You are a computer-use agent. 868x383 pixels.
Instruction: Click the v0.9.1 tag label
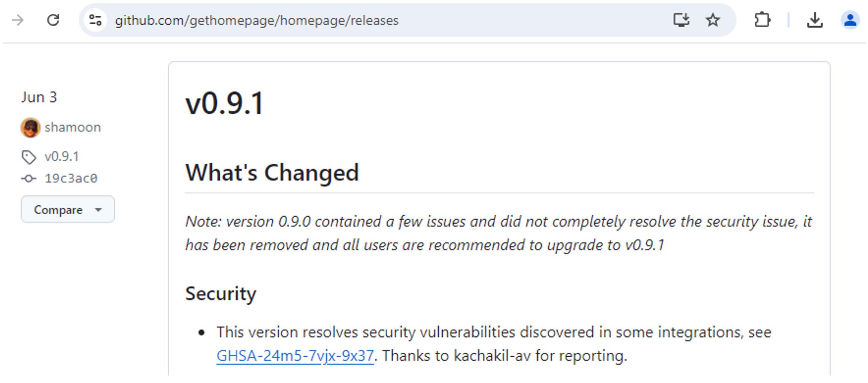[62, 157]
